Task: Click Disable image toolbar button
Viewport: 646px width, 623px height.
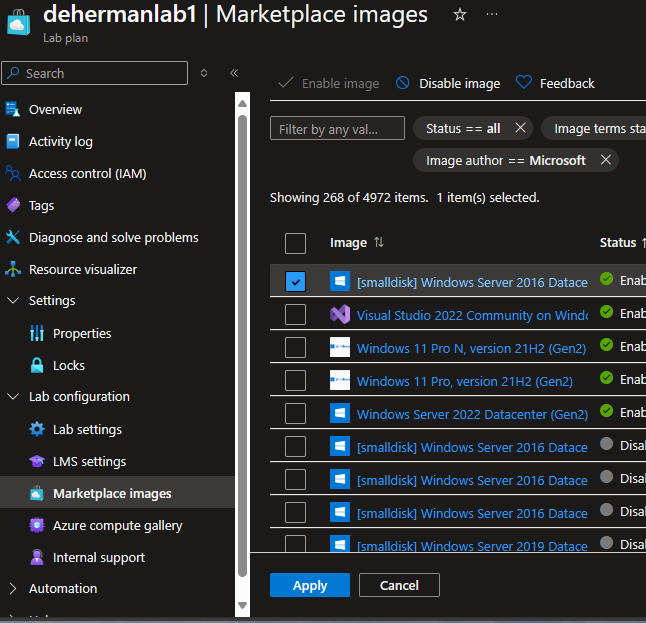Action: click(448, 83)
